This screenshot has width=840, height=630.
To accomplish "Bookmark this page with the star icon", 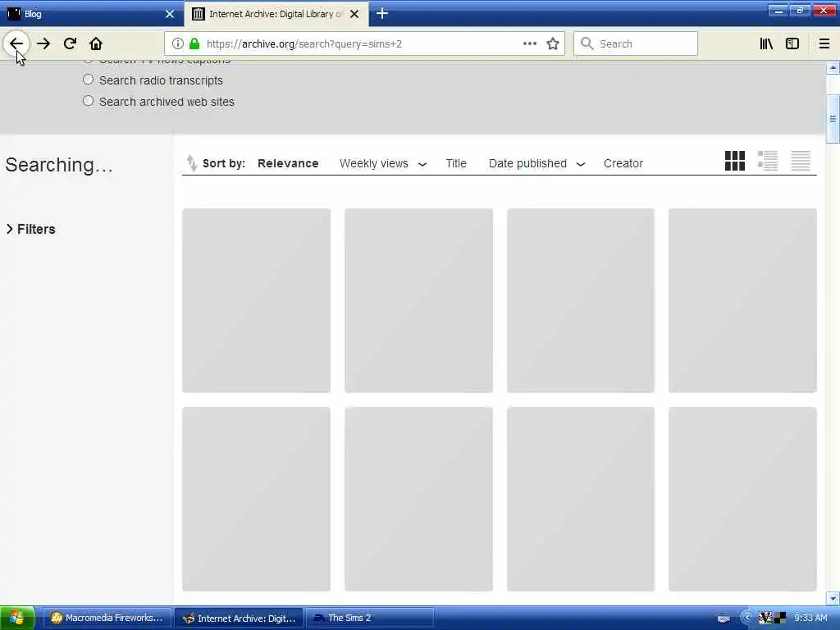I will coord(553,43).
